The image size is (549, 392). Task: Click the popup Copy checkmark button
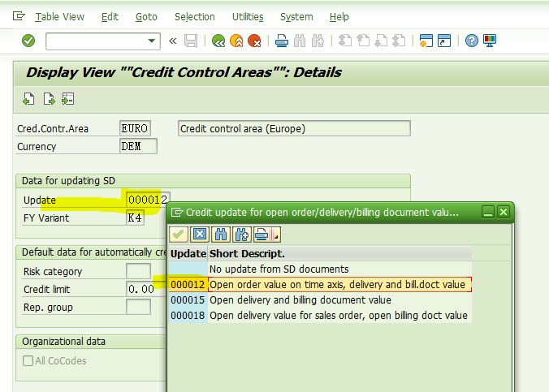179,235
